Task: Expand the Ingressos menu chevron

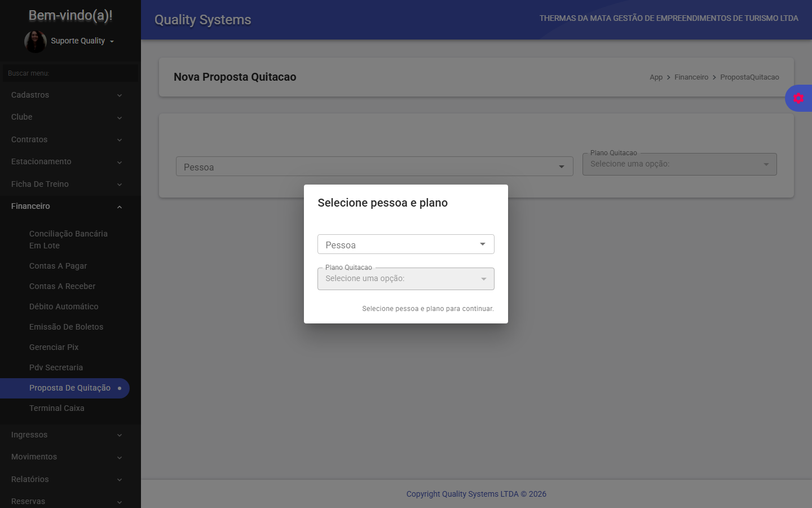Action: [x=119, y=435]
